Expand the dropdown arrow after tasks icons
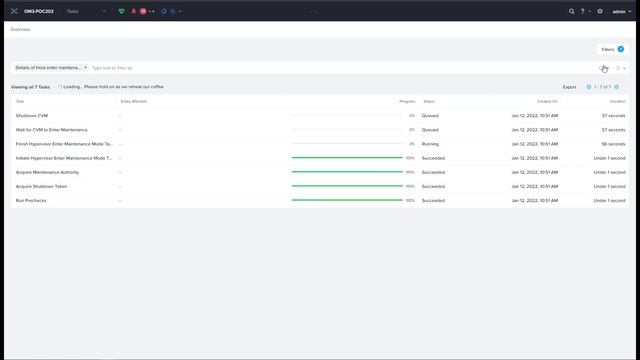This screenshot has height=360, width=640. point(180,11)
